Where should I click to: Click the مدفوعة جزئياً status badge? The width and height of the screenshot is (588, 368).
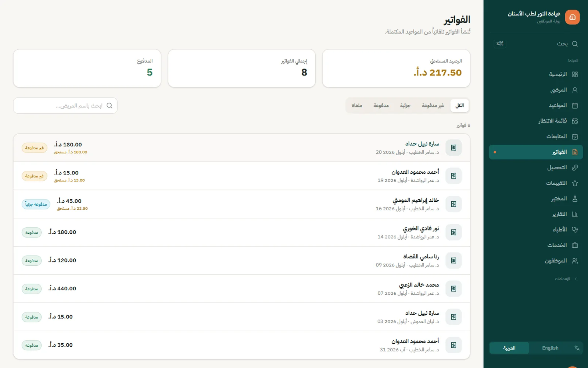36,204
